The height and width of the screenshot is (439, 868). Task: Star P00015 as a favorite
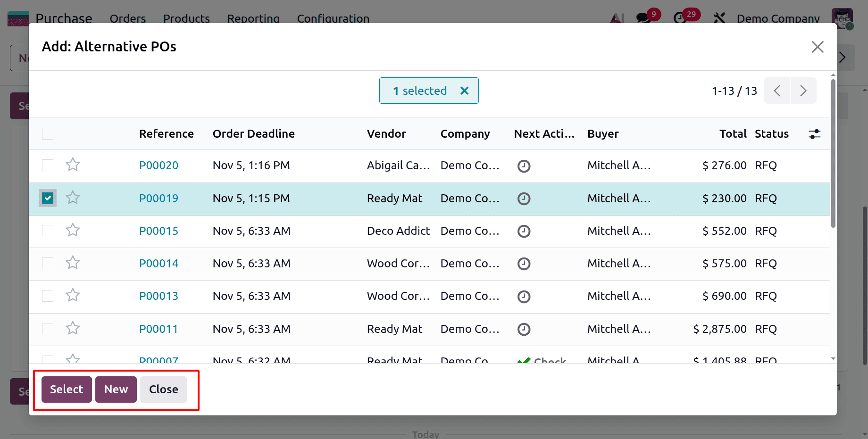coord(73,230)
